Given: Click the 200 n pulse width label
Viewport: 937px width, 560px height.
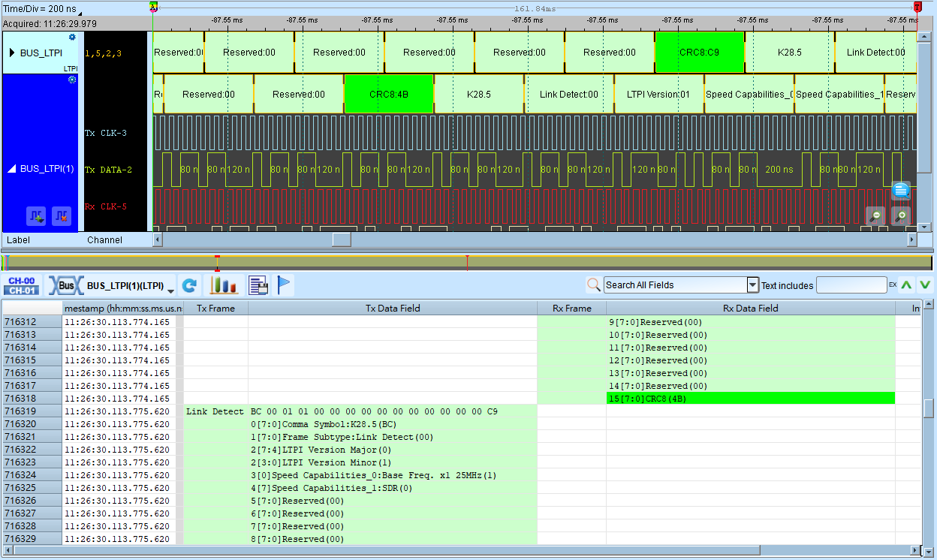Looking at the screenshot, I should tap(779, 170).
